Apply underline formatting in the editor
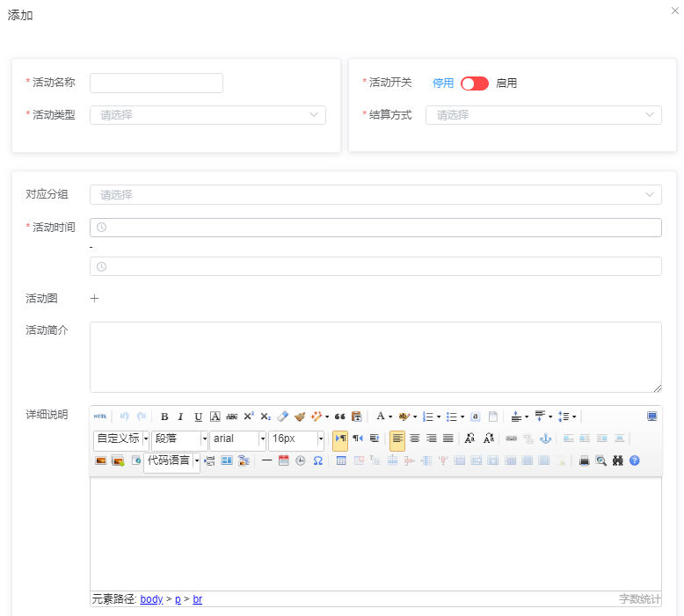Screen dimensions: 684x616 point(198,417)
